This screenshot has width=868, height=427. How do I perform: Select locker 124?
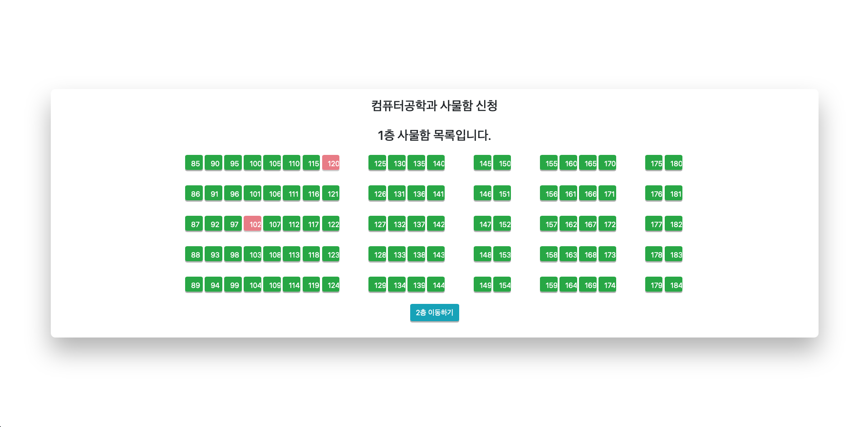click(x=331, y=285)
